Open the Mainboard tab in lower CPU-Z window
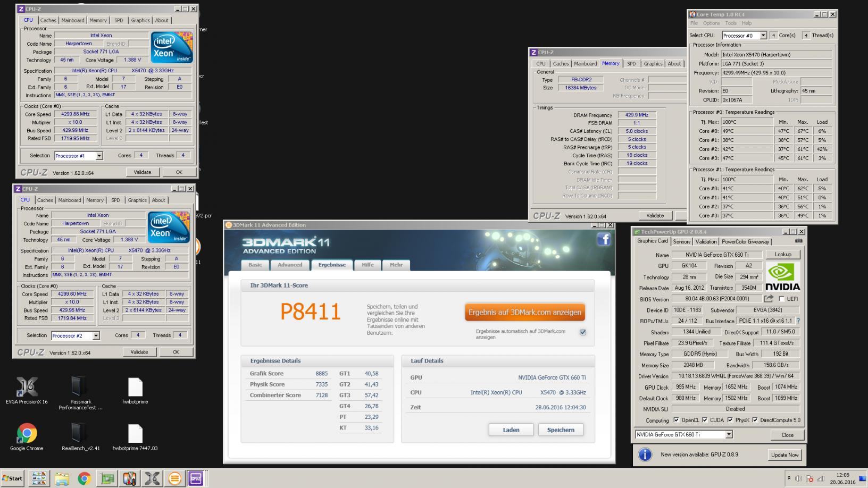The image size is (868, 488). [x=70, y=200]
